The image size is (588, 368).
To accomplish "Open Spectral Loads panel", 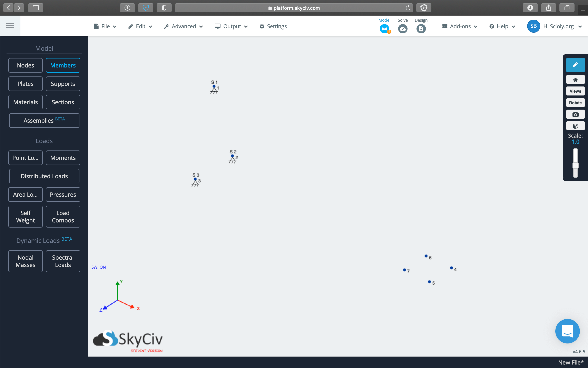I will (x=63, y=261).
